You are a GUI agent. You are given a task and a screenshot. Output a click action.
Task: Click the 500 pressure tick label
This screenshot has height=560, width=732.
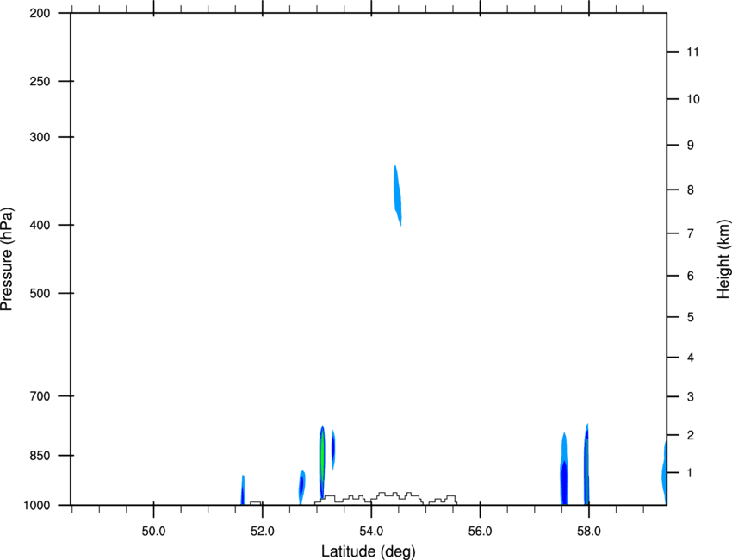[x=40, y=293]
